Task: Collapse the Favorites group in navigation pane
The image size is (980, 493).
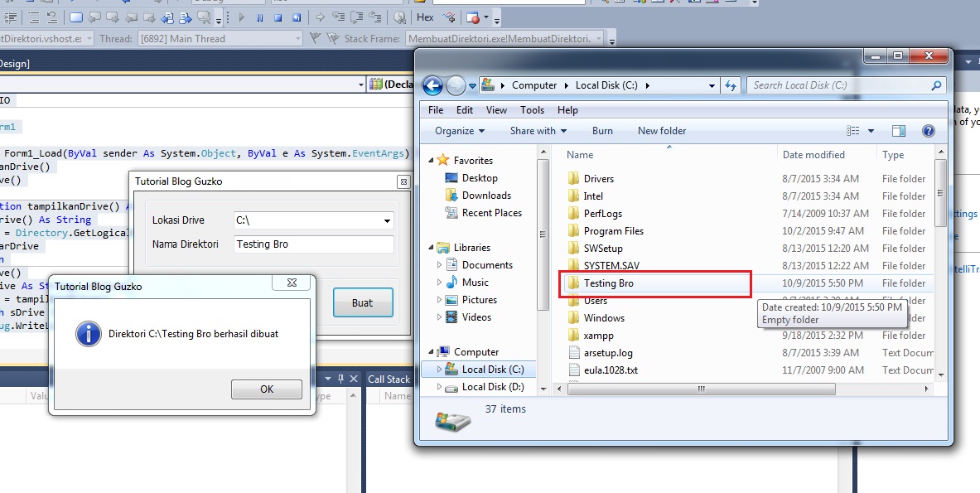Action: pos(431,162)
